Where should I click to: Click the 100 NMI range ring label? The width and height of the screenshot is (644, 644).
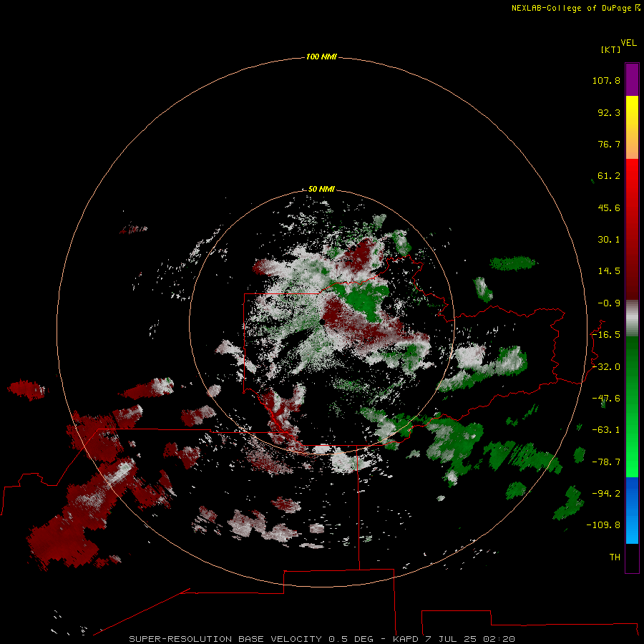pos(321,57)
